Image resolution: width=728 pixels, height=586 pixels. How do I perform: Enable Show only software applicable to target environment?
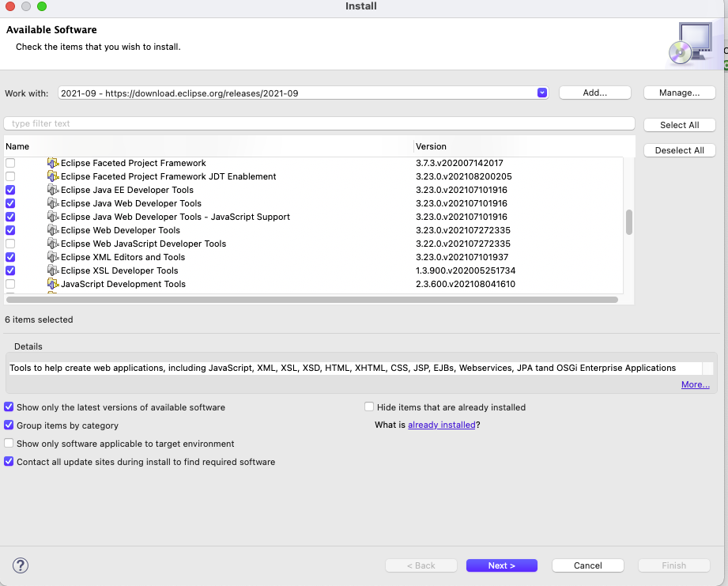(9, 444)
